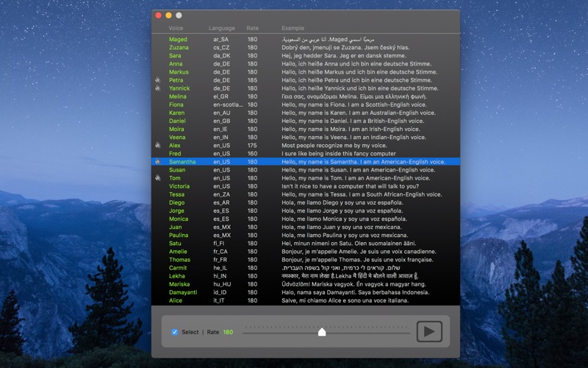Viewport: 588px width, 368px height.
Task: Click the speaker icon next to Petra
Action: pyautogui.click(x=158, y=80)
